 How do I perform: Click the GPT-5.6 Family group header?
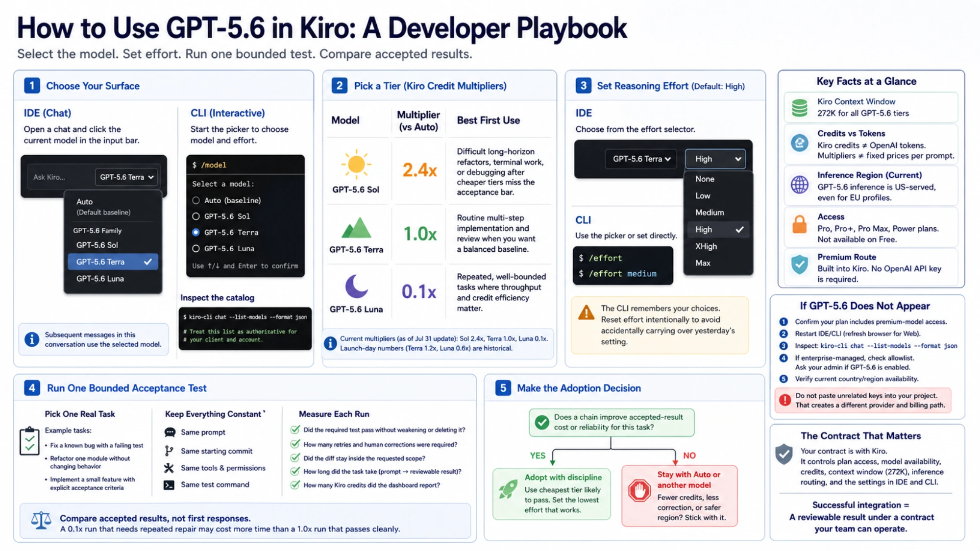click(97, 230)
